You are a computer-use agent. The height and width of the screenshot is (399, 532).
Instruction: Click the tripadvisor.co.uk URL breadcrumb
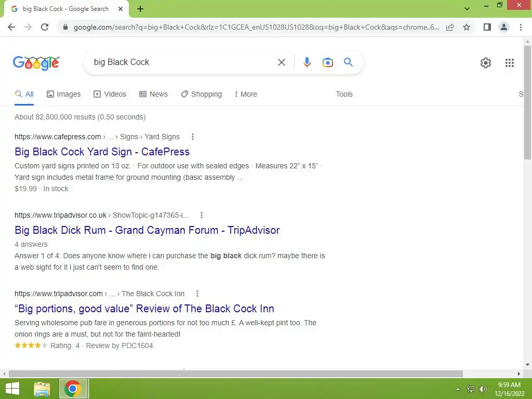click(x=101, y=215)
